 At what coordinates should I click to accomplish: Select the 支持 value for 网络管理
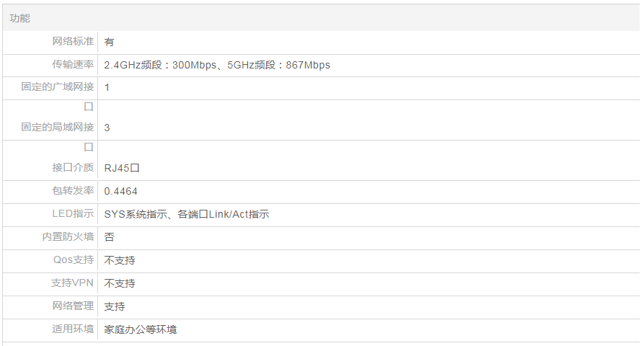(114, 306)
